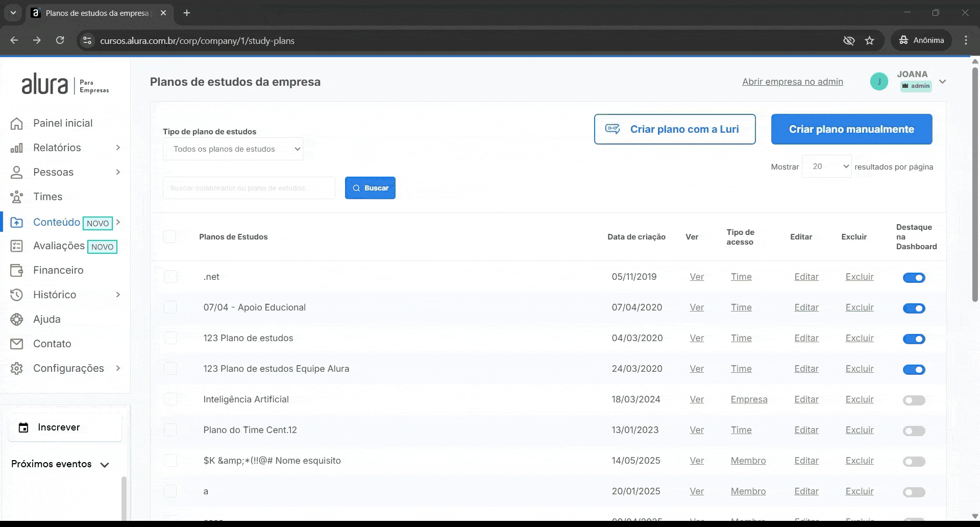Click the Contato envelope icon

[x=17, y=344]
